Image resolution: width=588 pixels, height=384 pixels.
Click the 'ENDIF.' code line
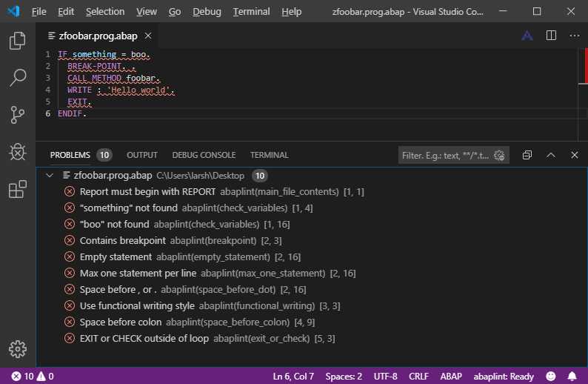72,113
